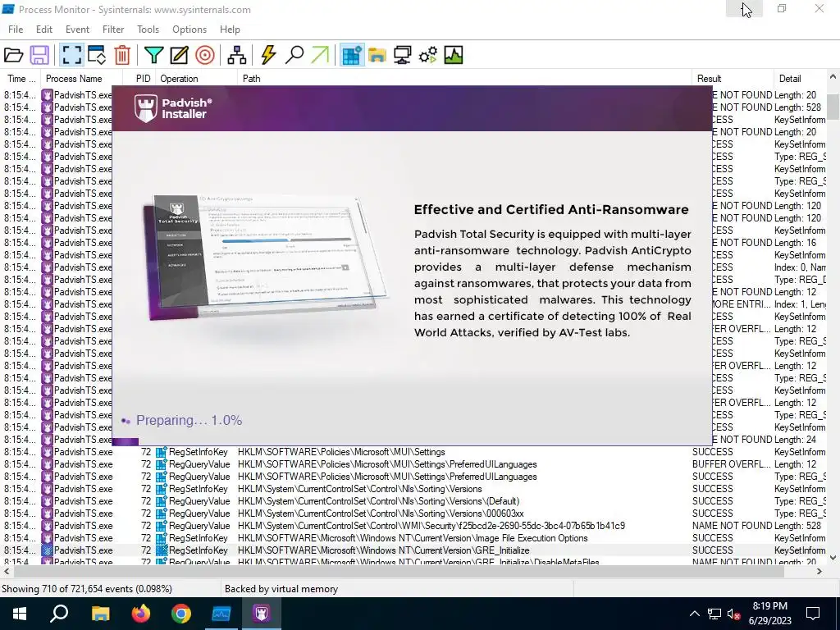Open taskbar Search magnifier
The image size is (840, 630).
(59, 614)
